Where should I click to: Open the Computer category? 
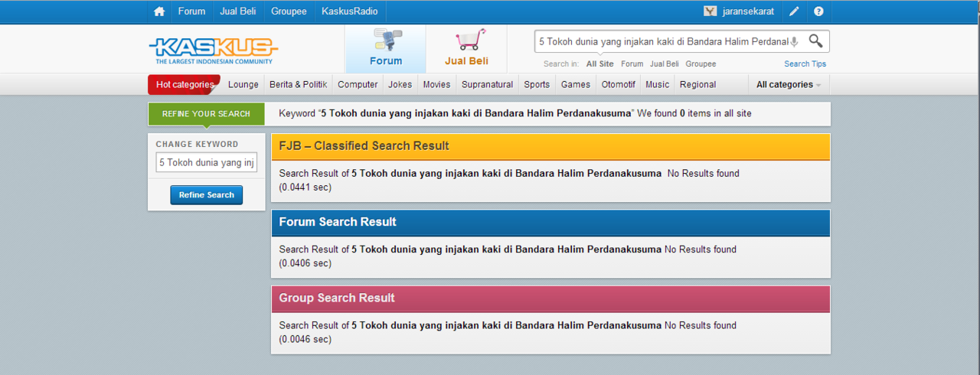point(358,85)
